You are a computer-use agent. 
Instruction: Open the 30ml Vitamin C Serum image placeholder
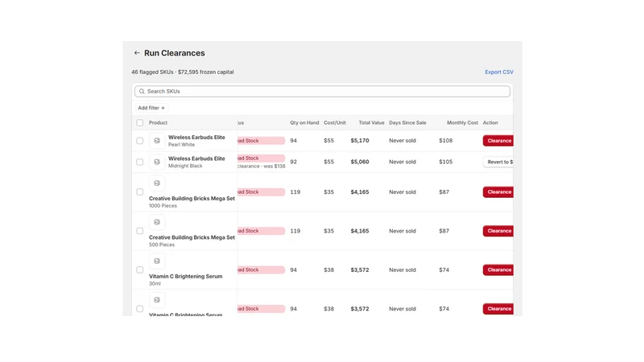157,261
